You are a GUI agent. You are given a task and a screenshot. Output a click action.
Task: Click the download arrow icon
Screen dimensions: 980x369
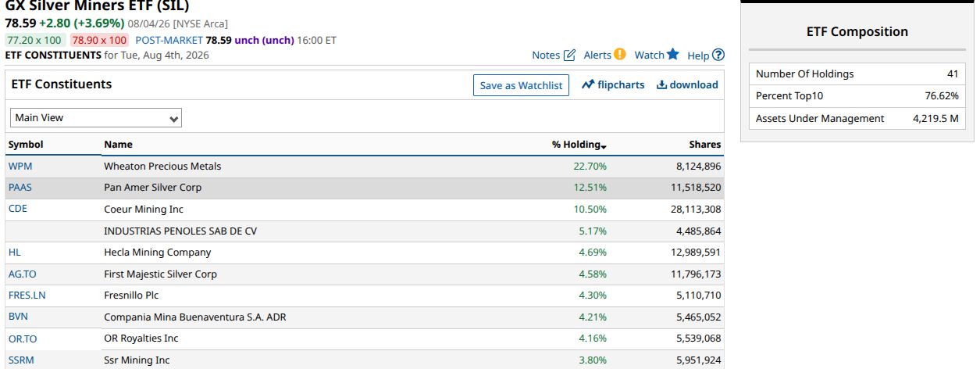click(x=661, y=84)
